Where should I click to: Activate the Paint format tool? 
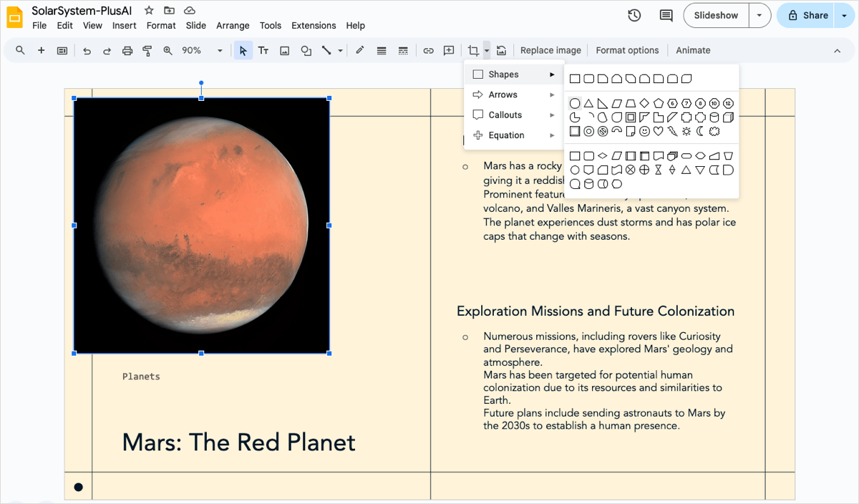click(147, 51)
